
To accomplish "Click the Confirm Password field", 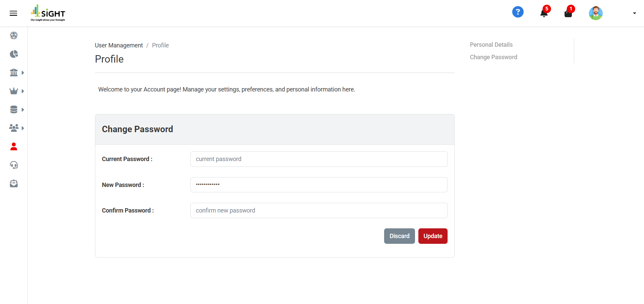I will coord(319,211).
